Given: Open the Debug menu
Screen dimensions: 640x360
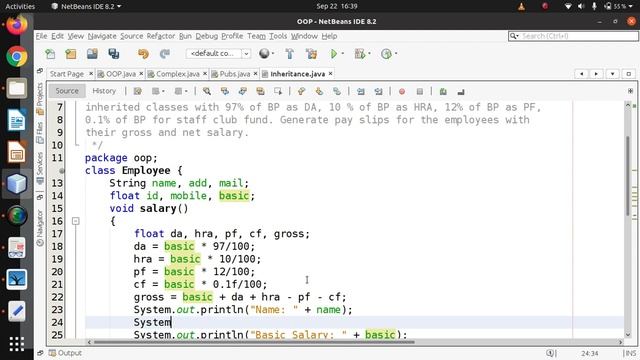Looking at the screenshot, I should tap(207, 36).
